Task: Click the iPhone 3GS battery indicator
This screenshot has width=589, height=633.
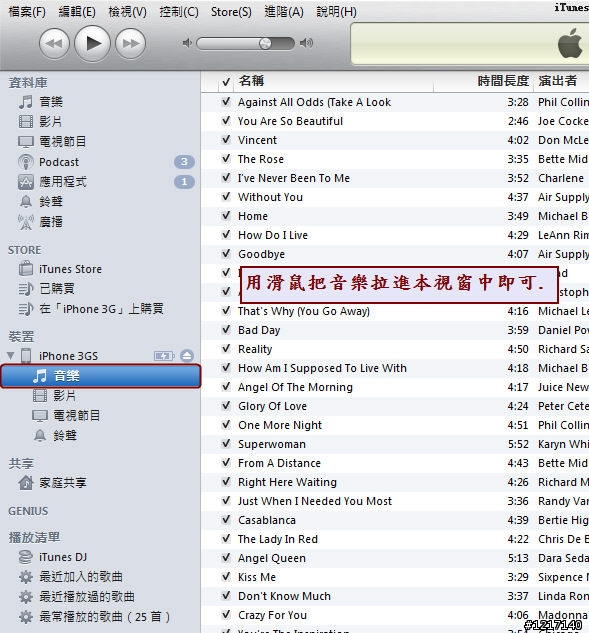Action: 164,356
